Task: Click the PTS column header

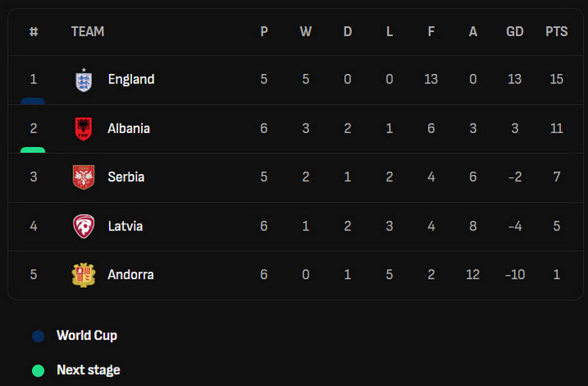Action: point(556,32)
